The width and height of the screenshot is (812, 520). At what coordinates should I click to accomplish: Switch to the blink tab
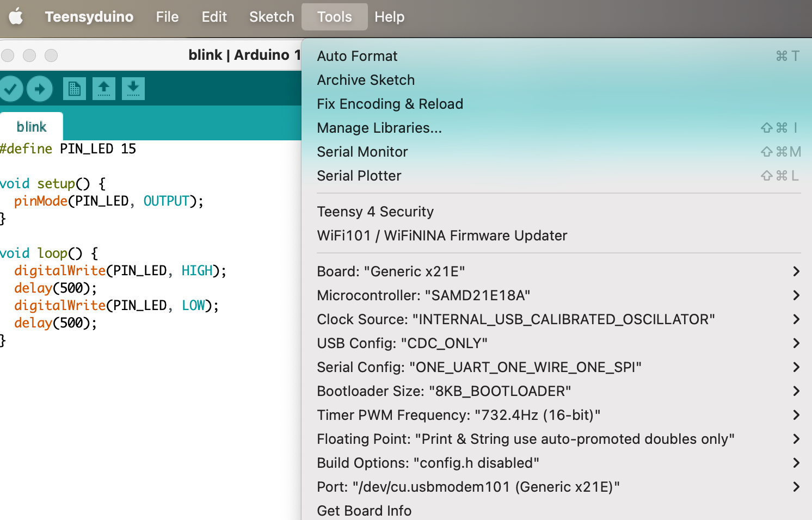point(32,127)
